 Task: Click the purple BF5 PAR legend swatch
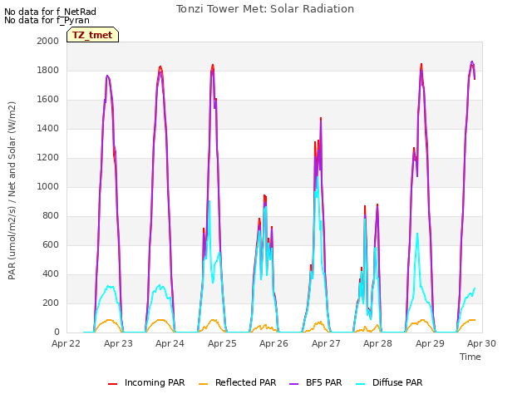[x=293, y=384]
